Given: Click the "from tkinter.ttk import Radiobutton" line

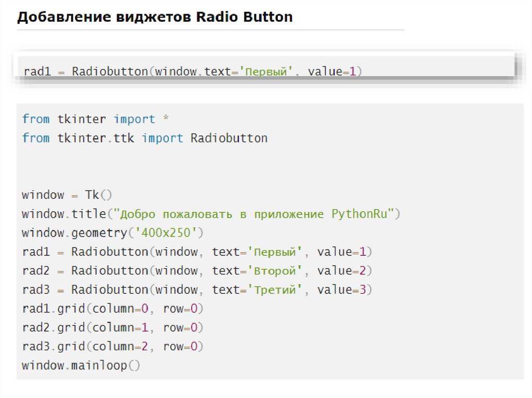Looking at the screenshot, I should click(144, 138).
